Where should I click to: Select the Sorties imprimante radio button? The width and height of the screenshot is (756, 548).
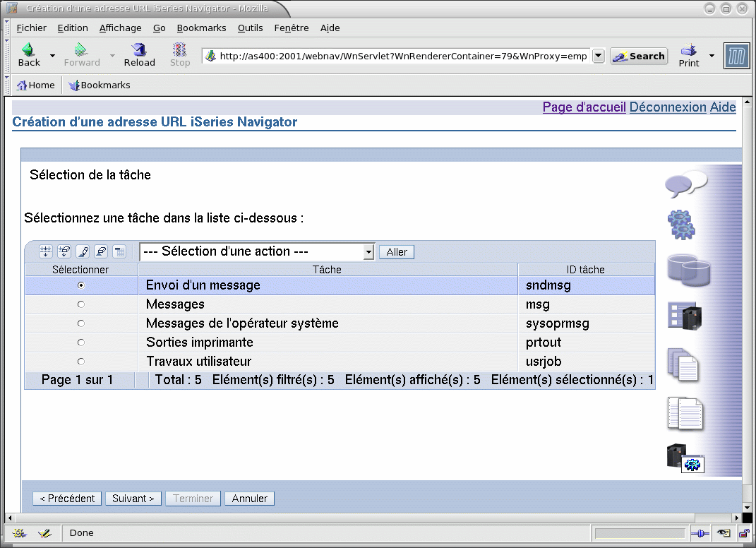point(81,342)
